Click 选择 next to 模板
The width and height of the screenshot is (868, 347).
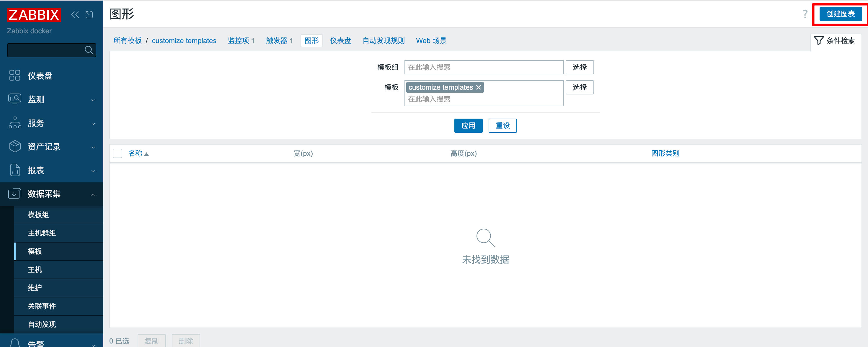580,87
